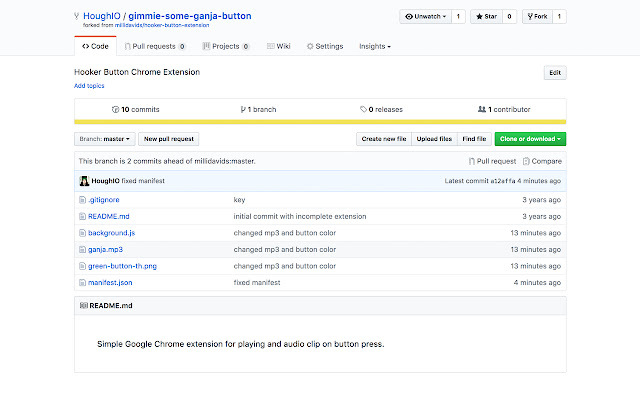Click the book icon in README.md header
Image resolution: width=640 pixels, height=400 pixels.
coord(83,304)
